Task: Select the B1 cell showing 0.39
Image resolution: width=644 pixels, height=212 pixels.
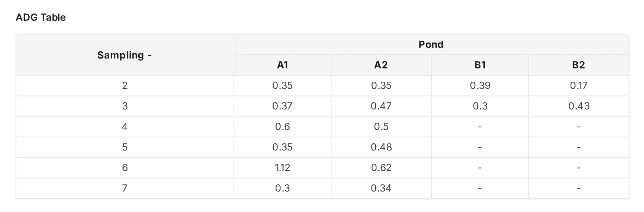Action: tap(480, 85)
